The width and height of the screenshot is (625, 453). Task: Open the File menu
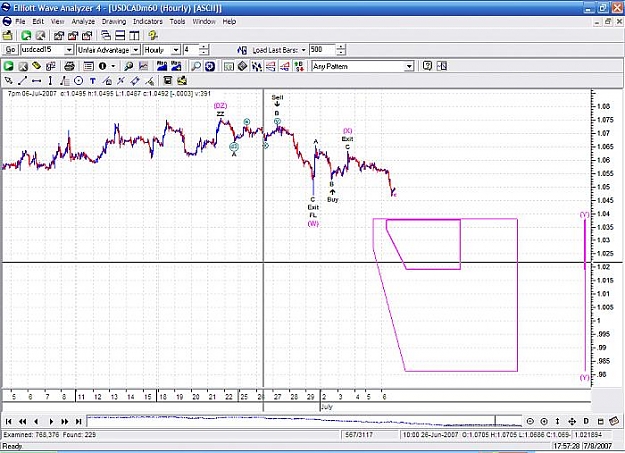pyautogui.click(x=20, y=22)
